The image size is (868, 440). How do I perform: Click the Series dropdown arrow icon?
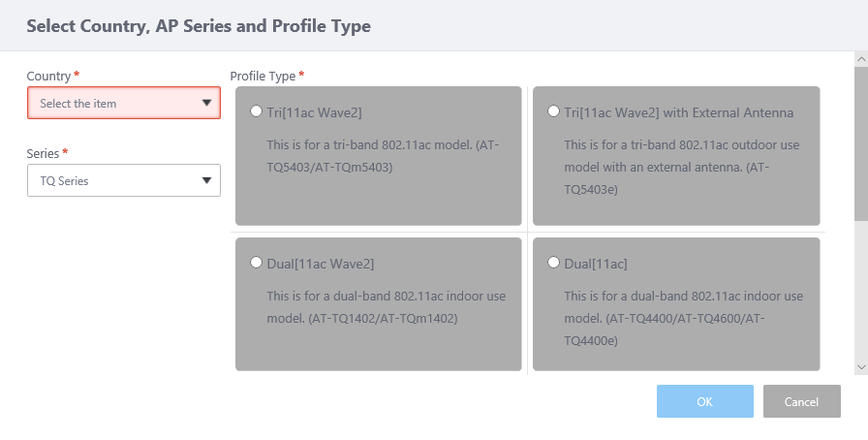tap(206, 180)
